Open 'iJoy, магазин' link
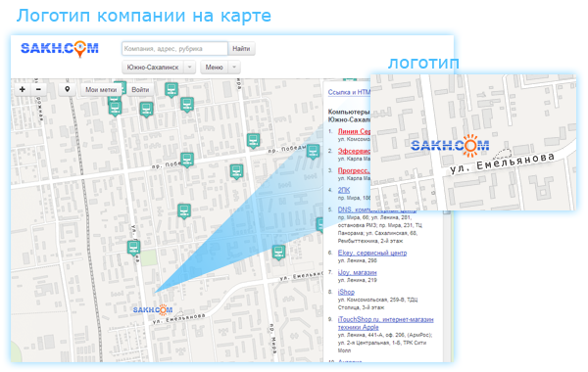This screenshot has height=372, width=588. pos(358,272)
